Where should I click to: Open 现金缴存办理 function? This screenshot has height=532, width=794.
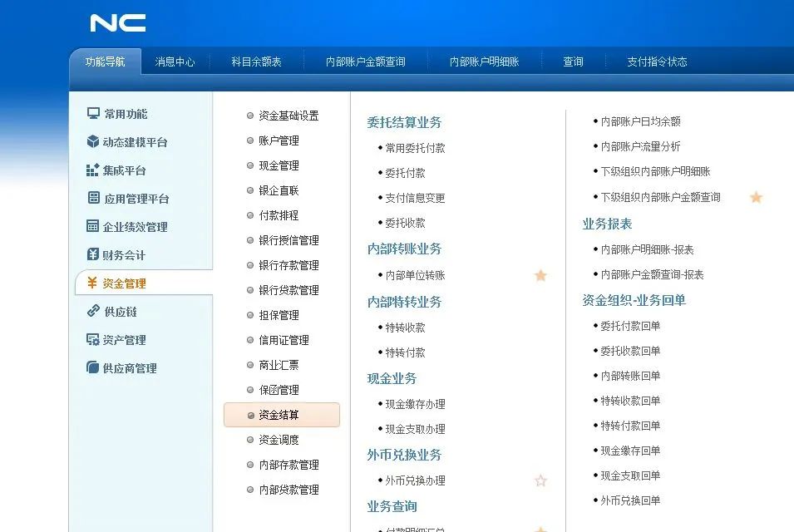[x=415, y=404]
